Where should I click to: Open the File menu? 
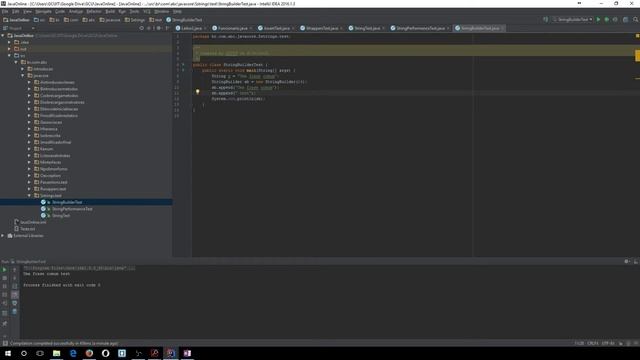[5, 11]
